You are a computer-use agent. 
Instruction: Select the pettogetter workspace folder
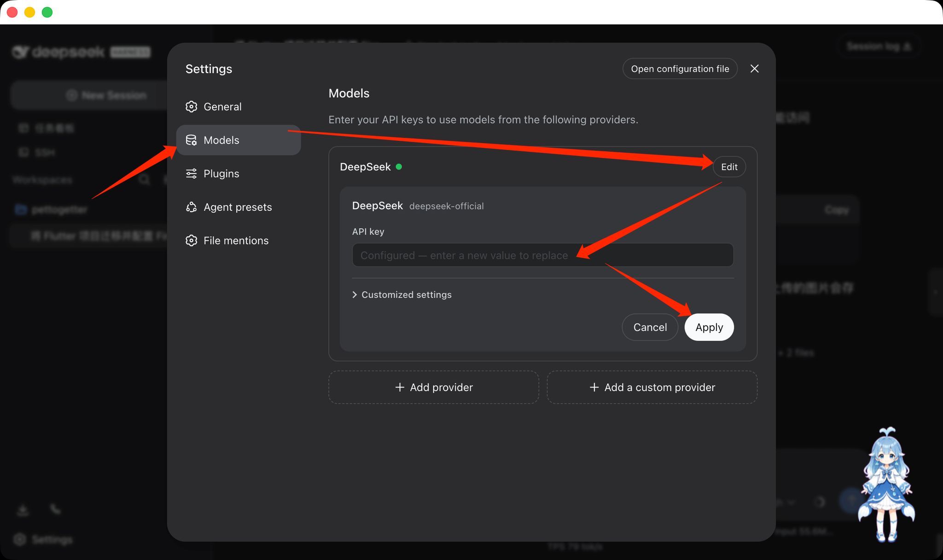(51, 210)
